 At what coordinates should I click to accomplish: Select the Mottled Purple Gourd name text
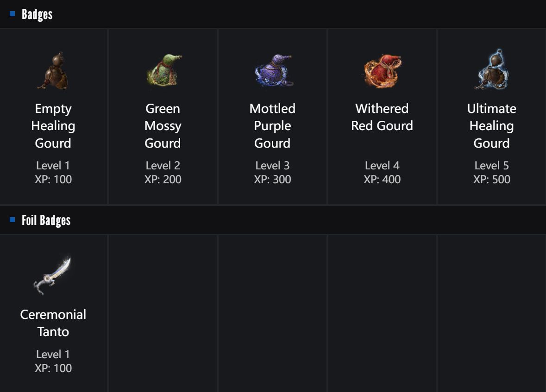coord(273,126)
